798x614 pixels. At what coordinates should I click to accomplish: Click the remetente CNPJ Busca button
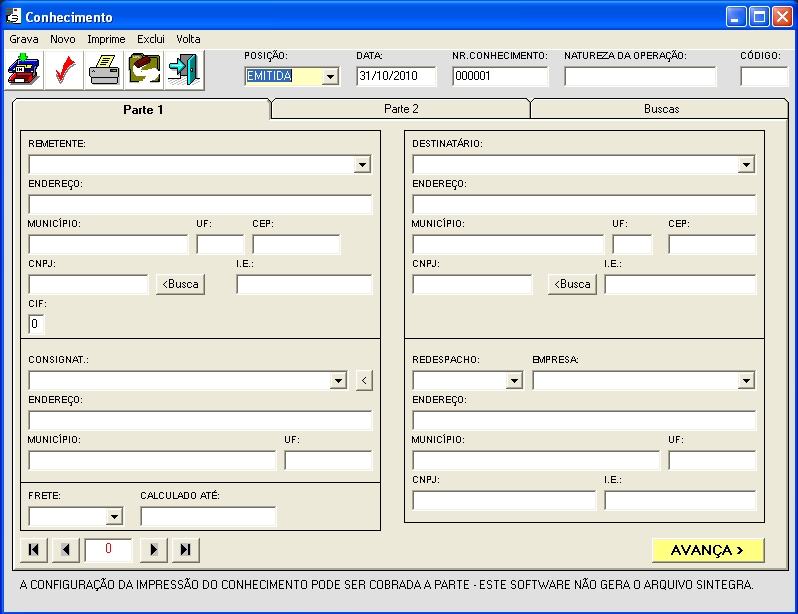point(180,285)
